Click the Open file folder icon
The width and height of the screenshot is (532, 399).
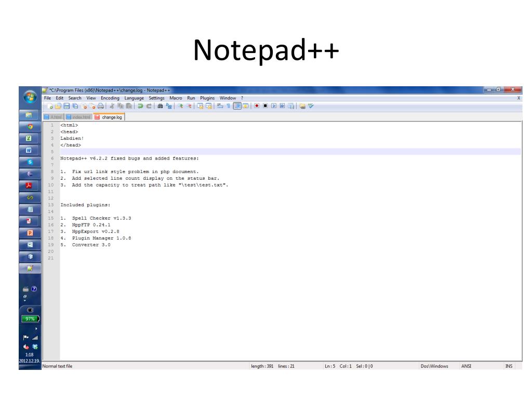click(58, 106)
